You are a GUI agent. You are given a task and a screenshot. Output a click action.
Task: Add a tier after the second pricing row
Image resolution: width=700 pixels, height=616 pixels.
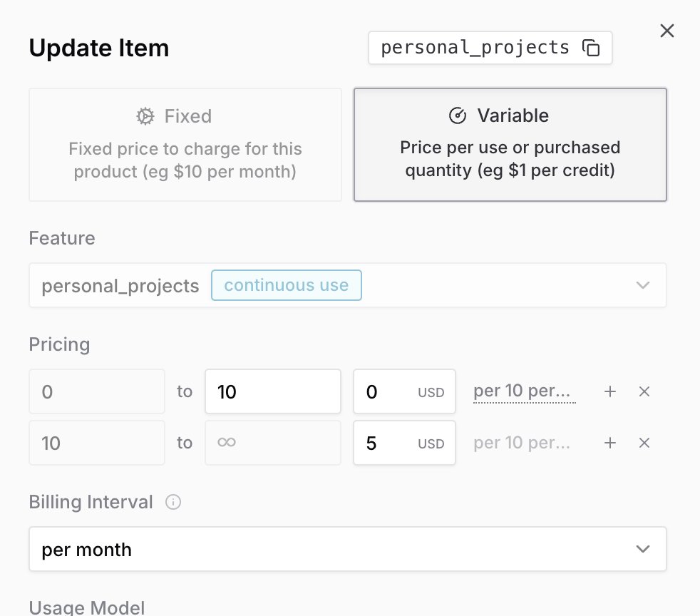[610, 443]
